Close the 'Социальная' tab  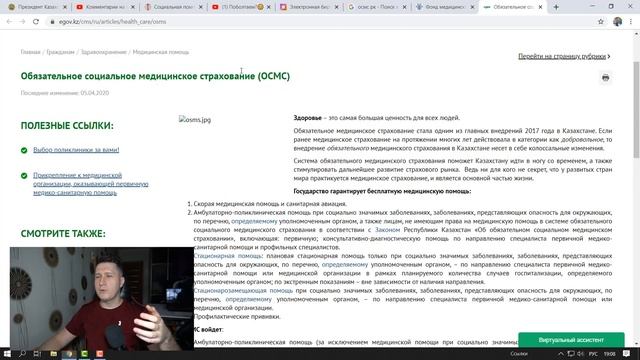pyautogui.click(x=200, y=7)
